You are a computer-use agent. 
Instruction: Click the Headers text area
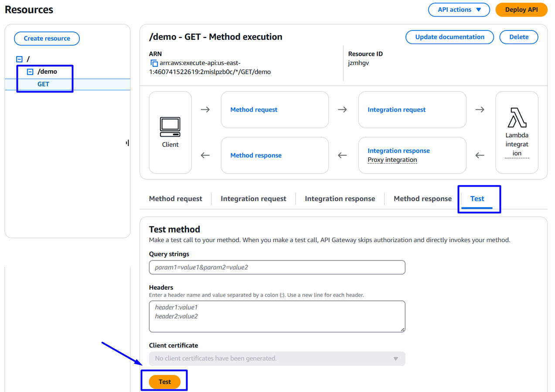(277, 316)
